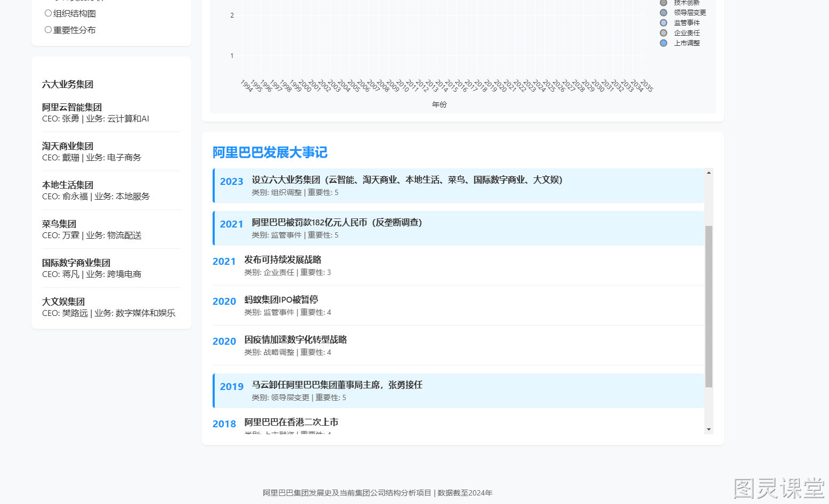Screen dimensions: 829x504
Task: Click the CEO: 万霖 details line
Action: [92, 235]
